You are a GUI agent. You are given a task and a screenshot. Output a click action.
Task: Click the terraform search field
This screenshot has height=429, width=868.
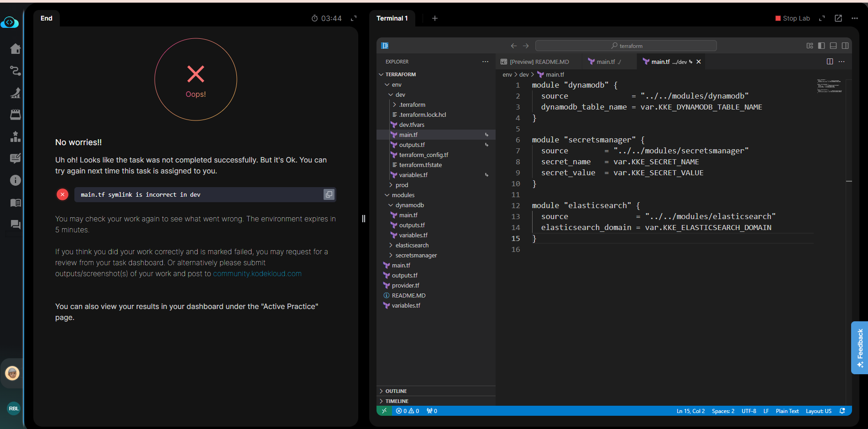click(x=626, y=46)
